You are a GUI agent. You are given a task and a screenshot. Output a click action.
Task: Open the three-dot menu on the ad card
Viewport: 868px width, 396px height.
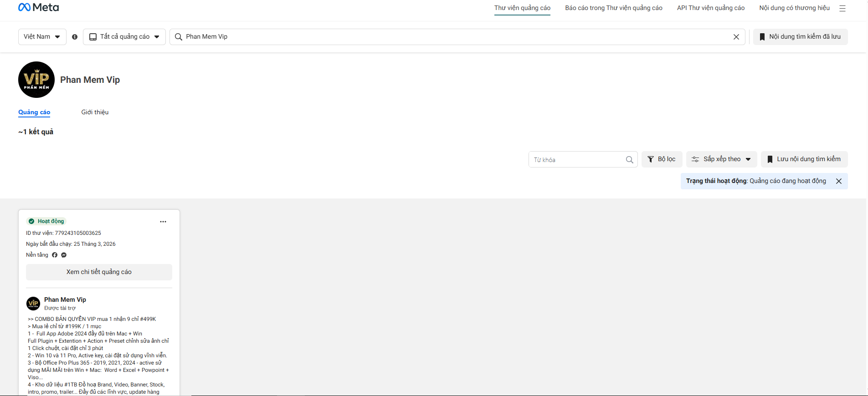[x=163, y=222]
